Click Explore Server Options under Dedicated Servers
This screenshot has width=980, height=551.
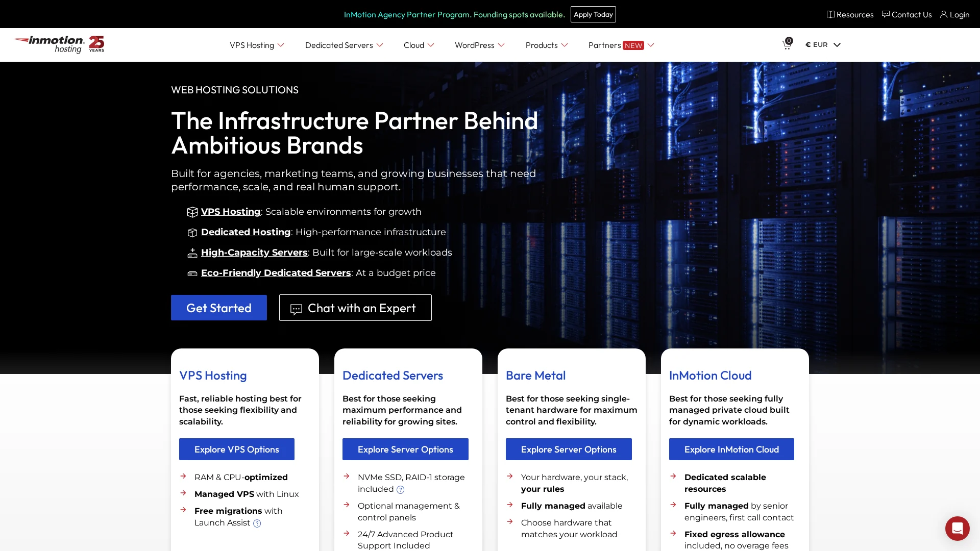tap(405, 449)
